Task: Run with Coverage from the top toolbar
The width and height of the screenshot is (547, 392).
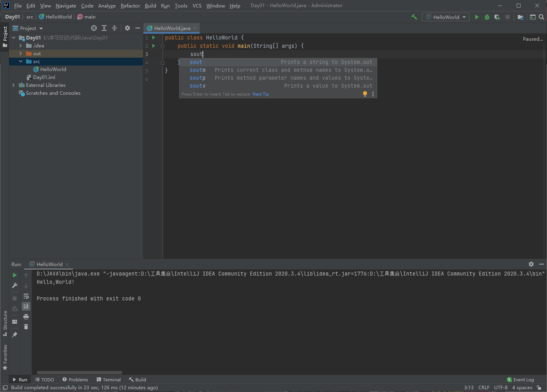Action: [497, 17]
